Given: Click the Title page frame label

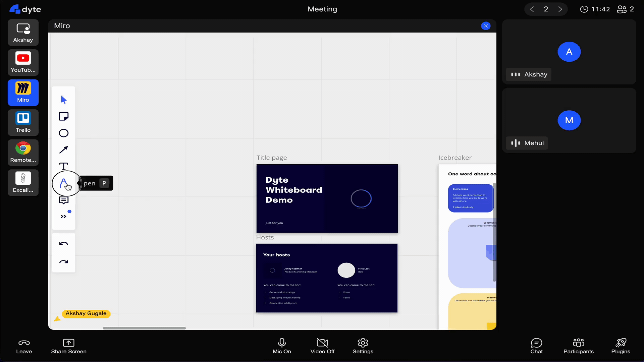Looking at the screenshot, I should [272, 158].
